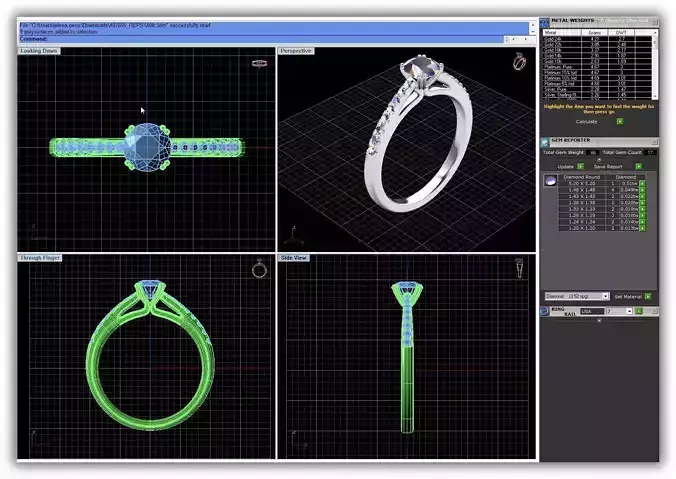Select the Through Finger viewport label
The width and height of the screenshot is (676, 479).
40,258
